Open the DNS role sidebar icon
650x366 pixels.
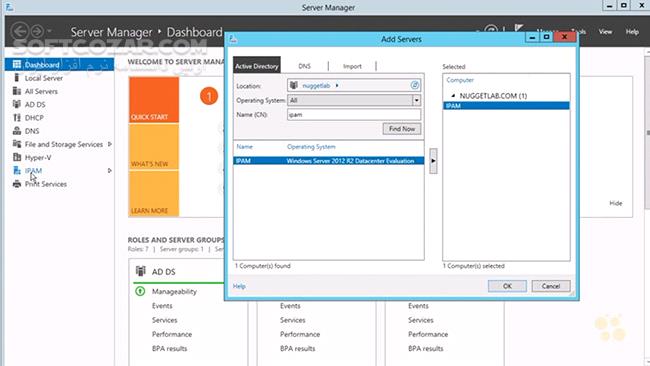click(17, 131)
